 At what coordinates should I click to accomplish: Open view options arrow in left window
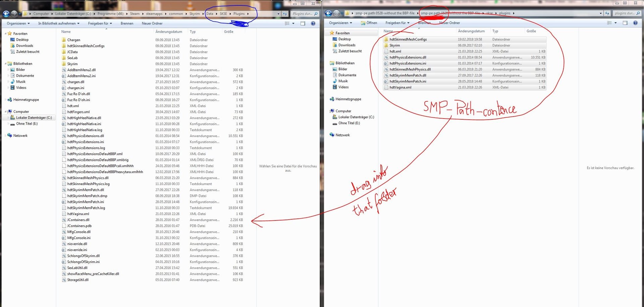293,24
